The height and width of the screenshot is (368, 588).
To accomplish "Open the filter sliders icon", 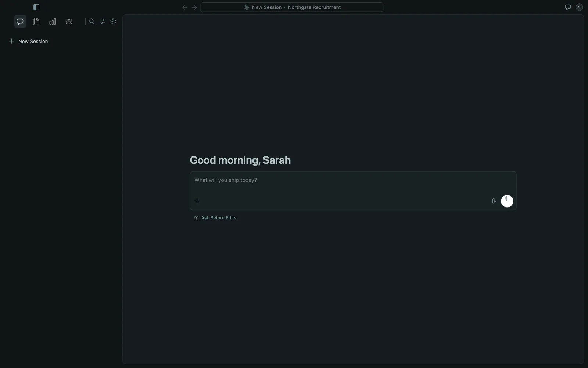I will (x=103, y=21).
